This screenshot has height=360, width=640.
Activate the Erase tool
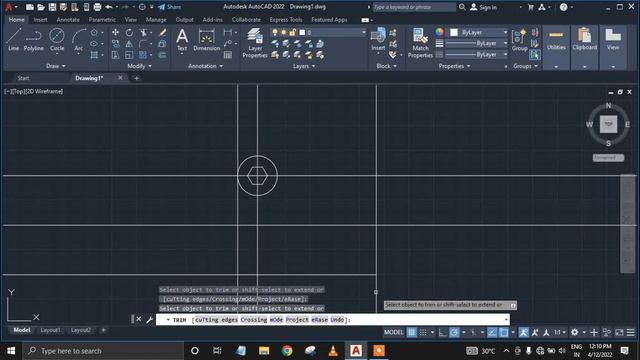coord(162,32)
